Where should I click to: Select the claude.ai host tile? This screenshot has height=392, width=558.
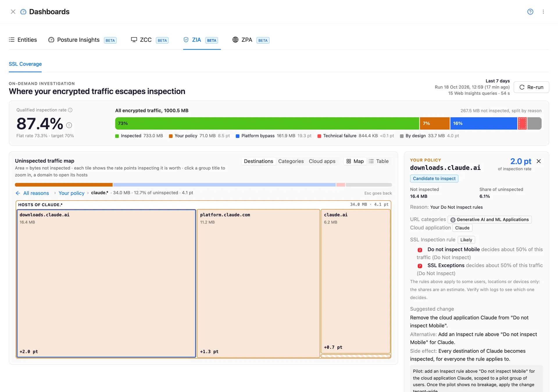click(355, 281)
